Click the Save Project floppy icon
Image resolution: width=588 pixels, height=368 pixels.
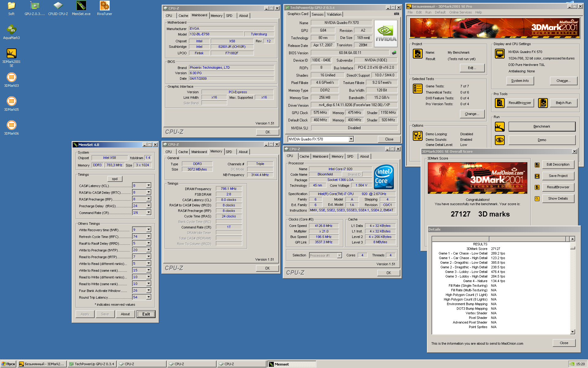click(537, 176)
